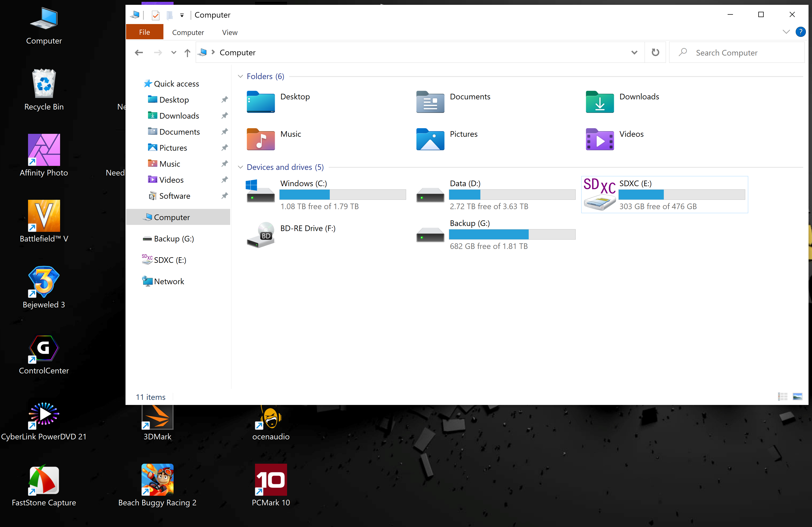Click the Backup (G:) usage bar
Viewport: 812px width, 527px height.
pyautogui.click(x=512, y=235)
